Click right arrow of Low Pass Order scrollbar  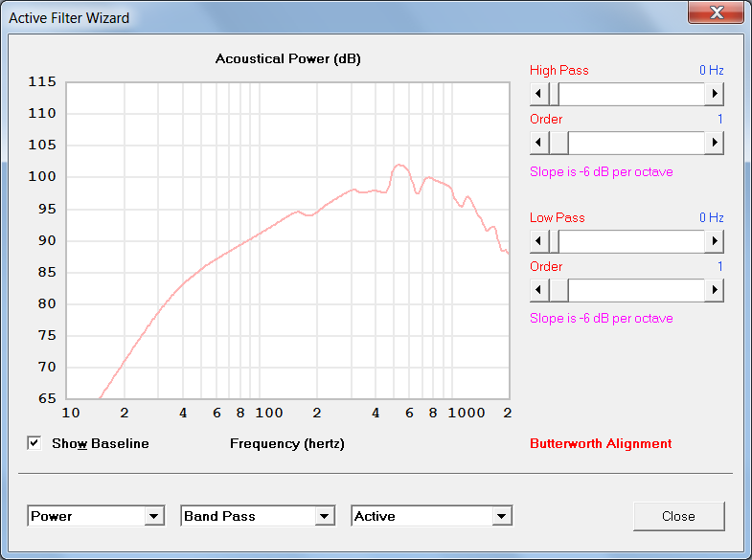tap(714, 290)
